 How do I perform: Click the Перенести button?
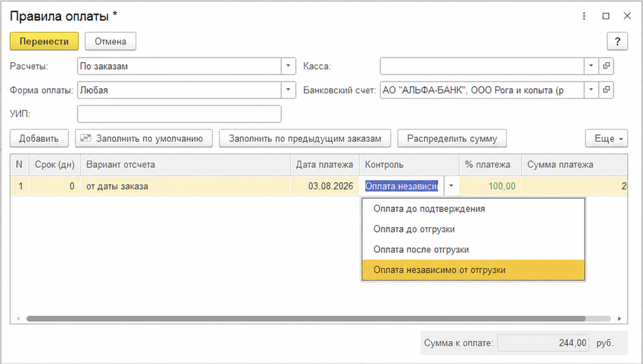[x=44, y=41]
